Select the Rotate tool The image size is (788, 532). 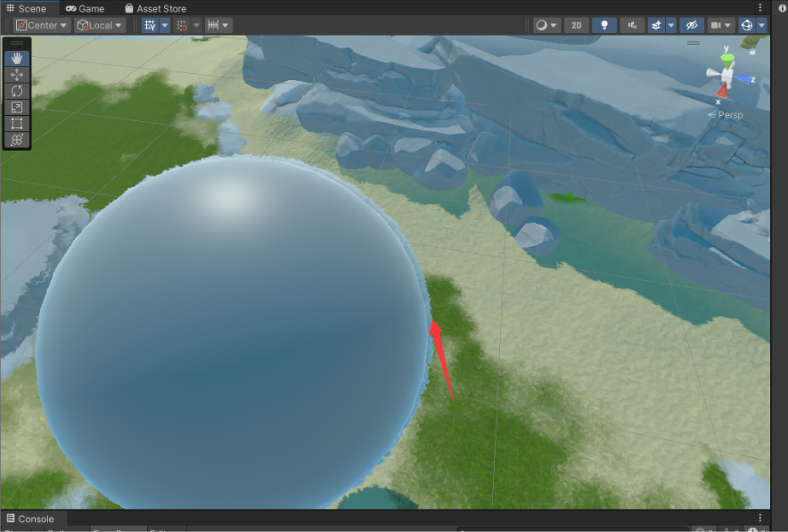pyautogui.click(x=17, y=91)
